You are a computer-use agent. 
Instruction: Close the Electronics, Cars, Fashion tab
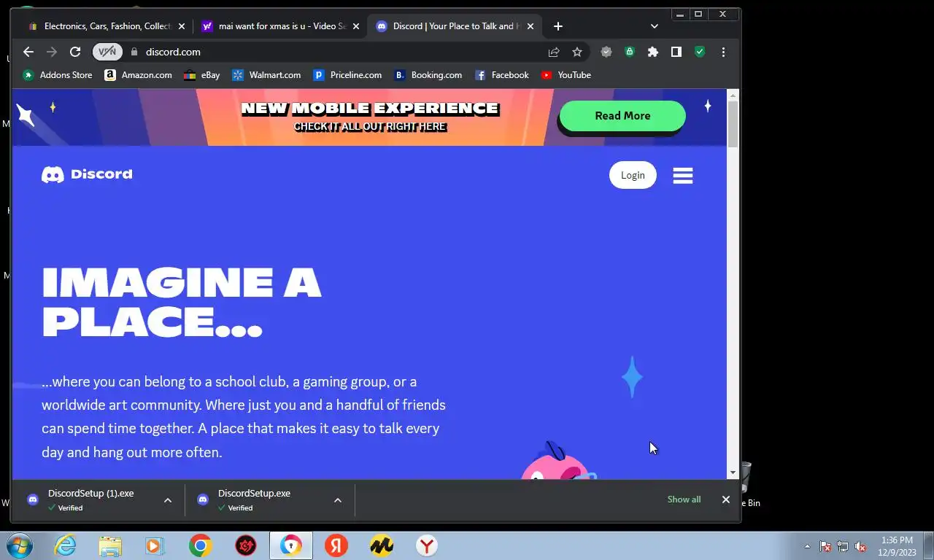tap(182, 26)
